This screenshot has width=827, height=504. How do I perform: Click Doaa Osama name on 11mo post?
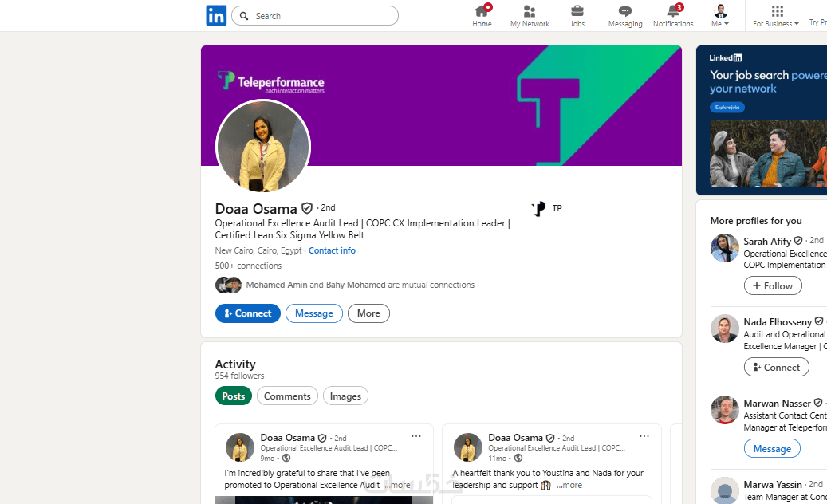pos(515,438)
